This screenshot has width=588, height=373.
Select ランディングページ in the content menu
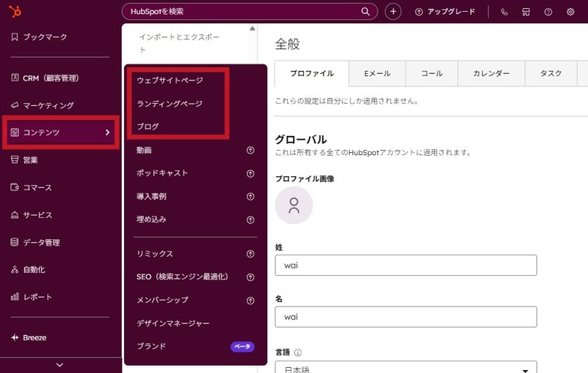pyautogui.click(x=169, y=104)
